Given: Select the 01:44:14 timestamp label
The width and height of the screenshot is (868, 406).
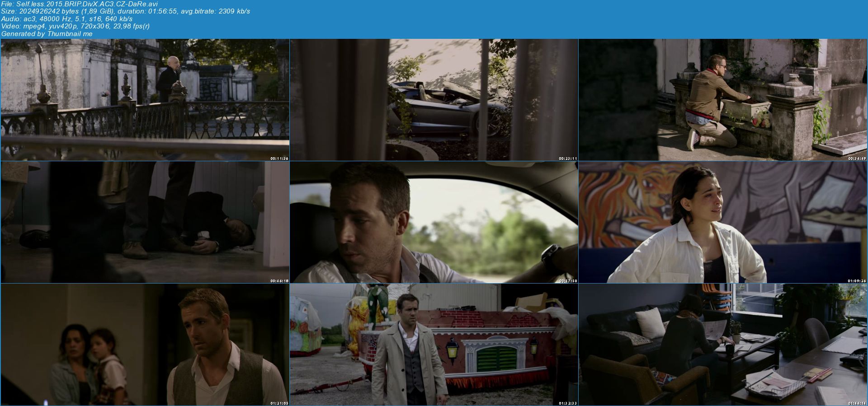Looking at the screenshot, I should 857,403.
